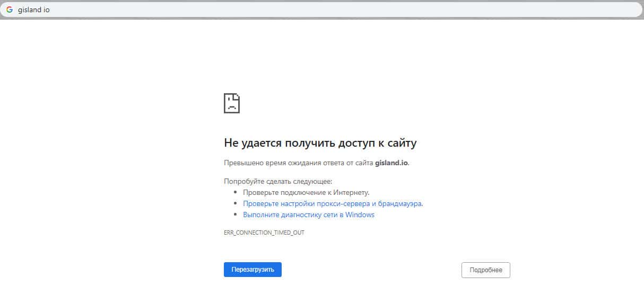Screen dimensions: 644x295
Task: Click the bold gisland.io site name
Action: pyautogui.click(x=391, y=163)
